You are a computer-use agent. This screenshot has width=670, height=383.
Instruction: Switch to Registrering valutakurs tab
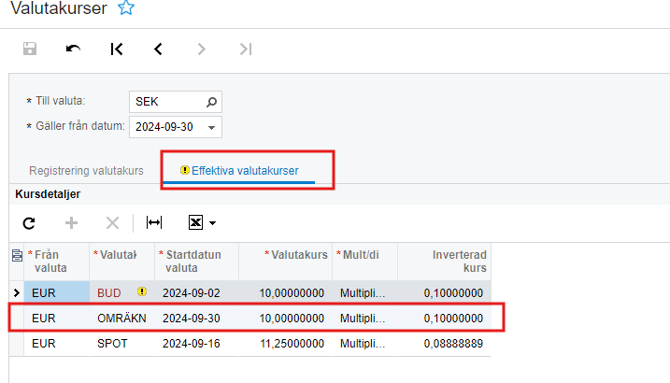pyautogui.click(x=86, y=171)
